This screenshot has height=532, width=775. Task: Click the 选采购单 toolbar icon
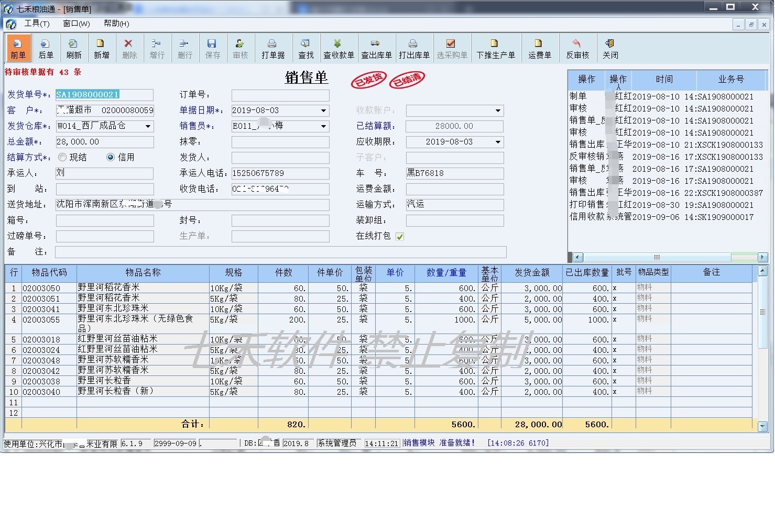point(452,49)
